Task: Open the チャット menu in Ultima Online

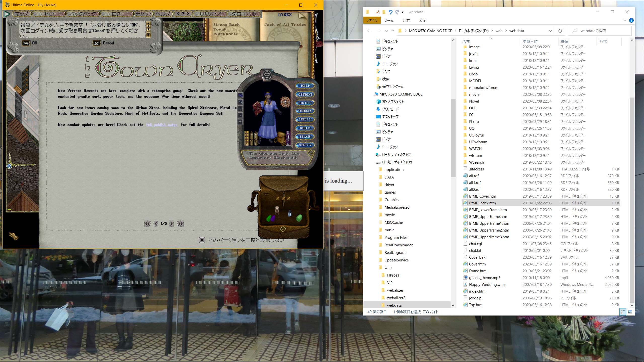Action: point(144,14)
